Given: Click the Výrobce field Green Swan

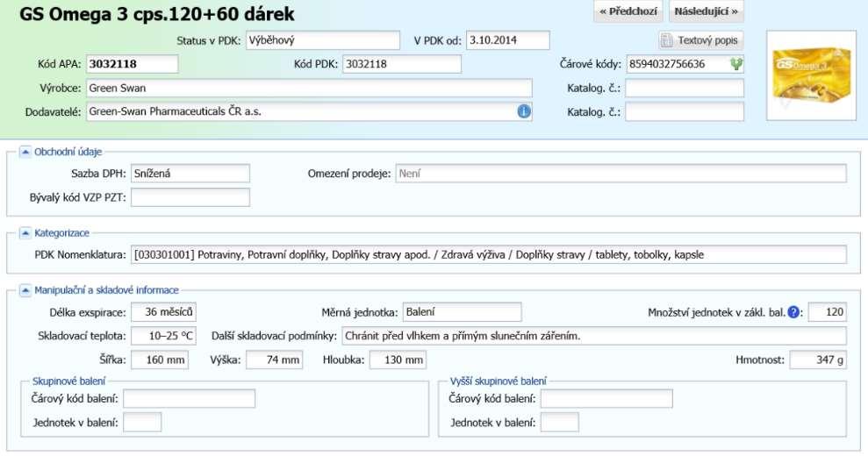Looking at the screenshot, I should point(309,88).
